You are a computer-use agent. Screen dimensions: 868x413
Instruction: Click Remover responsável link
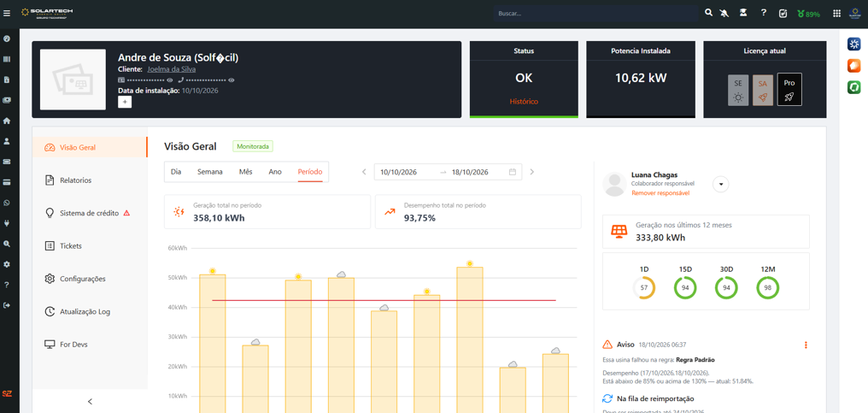[660, 193]
